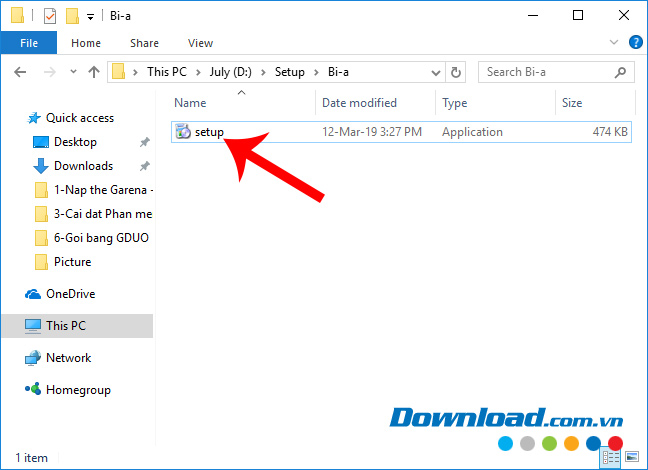Open Desktop in the navigation pane
This screenshot has width=648, height=470.
coord(75,142)
